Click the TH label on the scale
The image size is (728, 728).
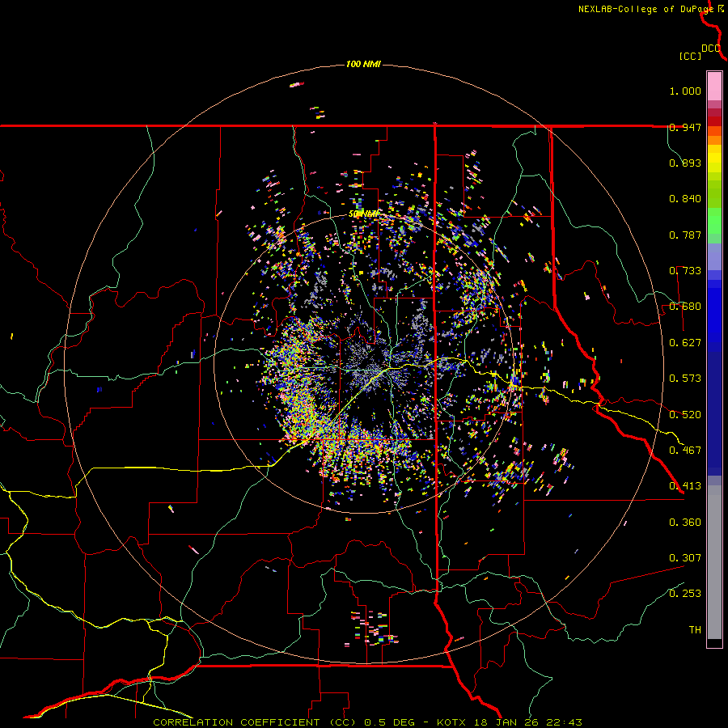click(695, 630)
